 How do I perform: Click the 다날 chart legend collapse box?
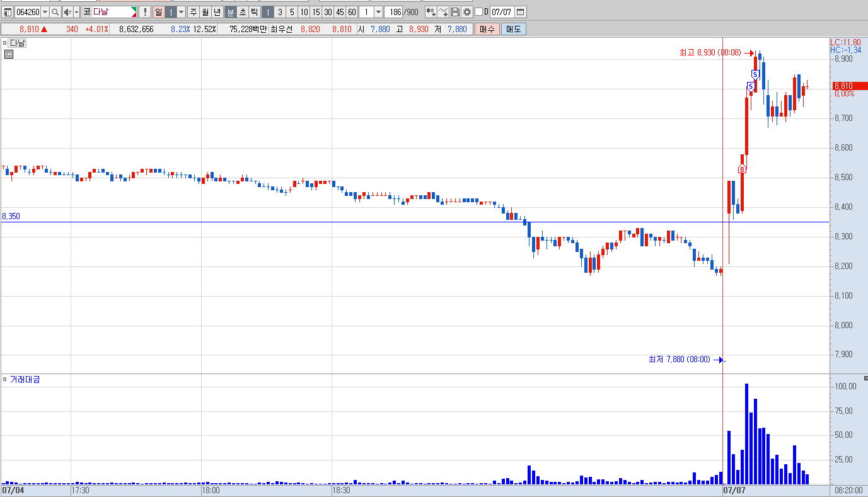coord(5,43)
